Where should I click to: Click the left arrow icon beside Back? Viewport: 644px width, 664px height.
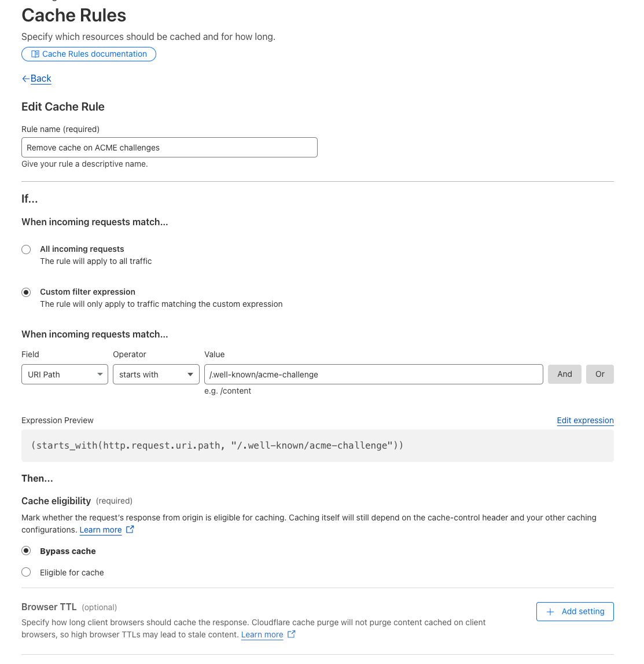25,79
